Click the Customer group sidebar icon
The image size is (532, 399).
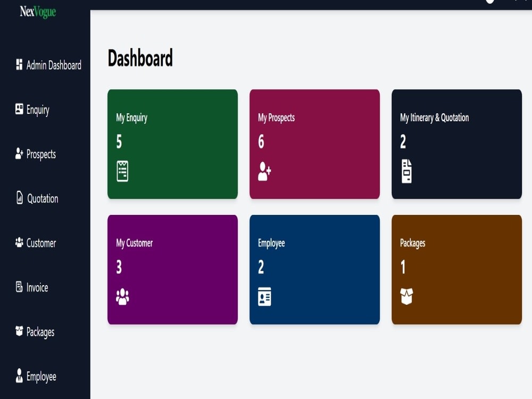coord(19,242)
